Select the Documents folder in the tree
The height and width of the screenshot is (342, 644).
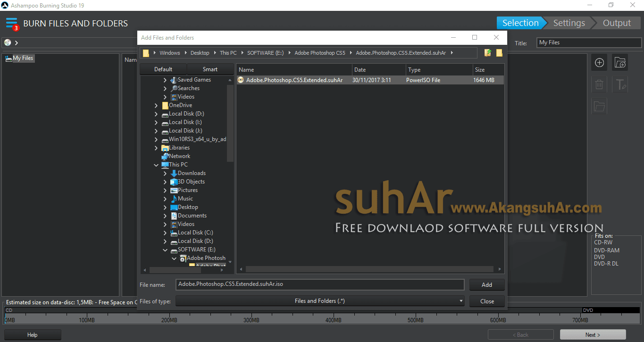[x=192, y=216]
